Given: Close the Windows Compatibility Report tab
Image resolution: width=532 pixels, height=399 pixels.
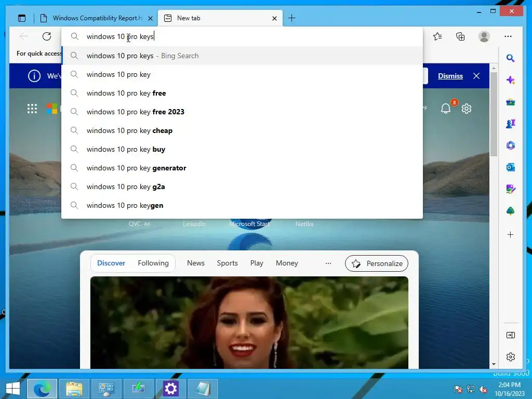Looking at the screenshot, I should (x=150, y=18).
